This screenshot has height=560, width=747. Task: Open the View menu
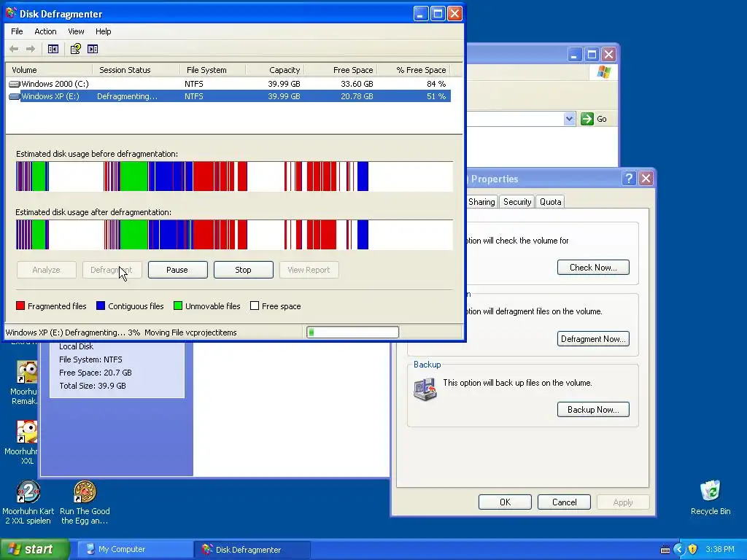pos(76,31)
